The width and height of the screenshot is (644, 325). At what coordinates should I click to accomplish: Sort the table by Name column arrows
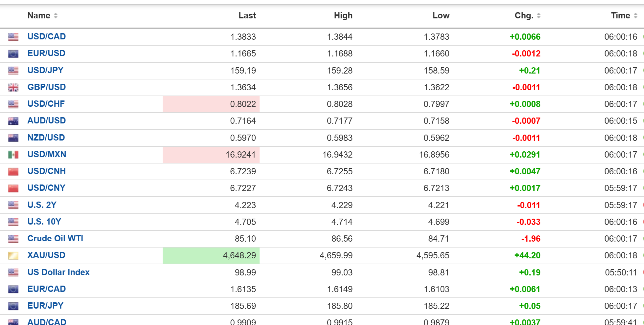click(x=56, y=15)
